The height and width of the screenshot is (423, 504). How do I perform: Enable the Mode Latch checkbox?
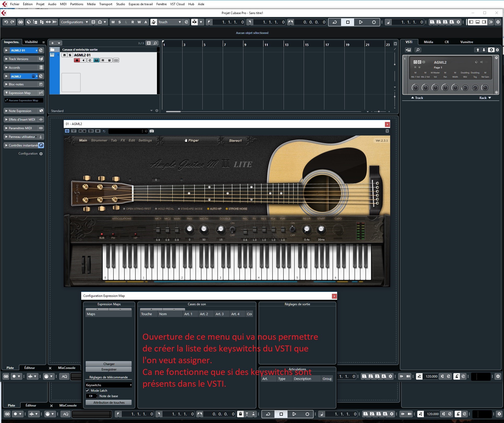coord(88,390)
